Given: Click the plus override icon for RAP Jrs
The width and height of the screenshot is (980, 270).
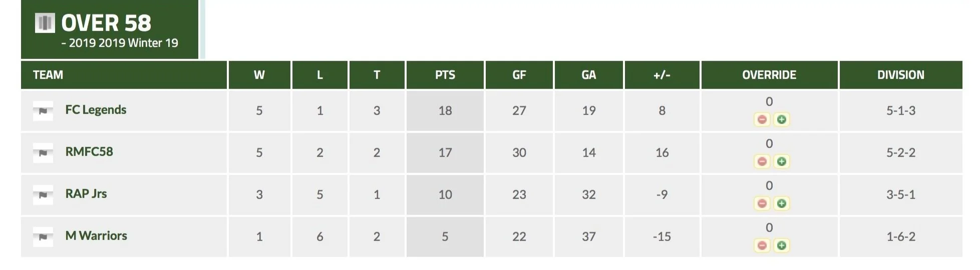Looking at the screenshot, I should (782, 203).
